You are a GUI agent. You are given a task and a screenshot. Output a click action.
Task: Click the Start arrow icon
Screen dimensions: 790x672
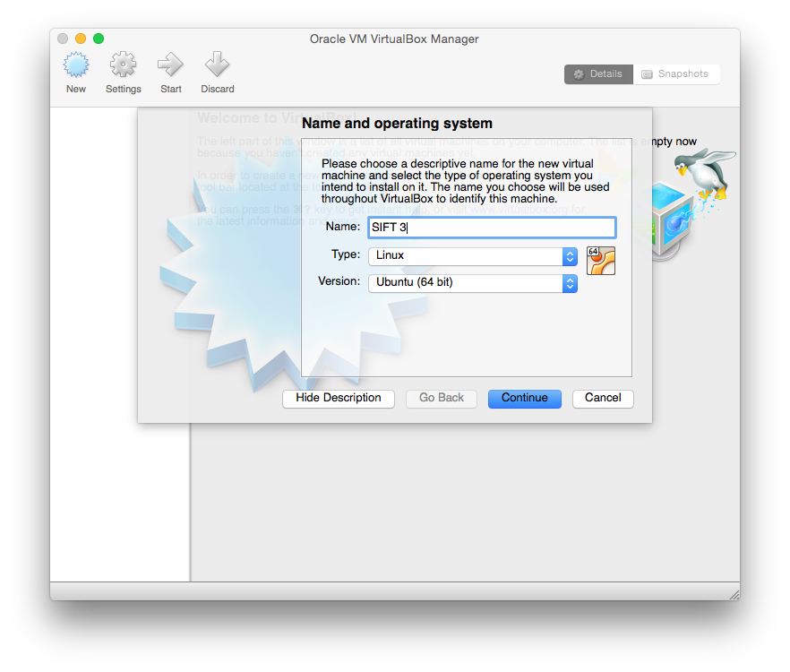click(170, 65)
